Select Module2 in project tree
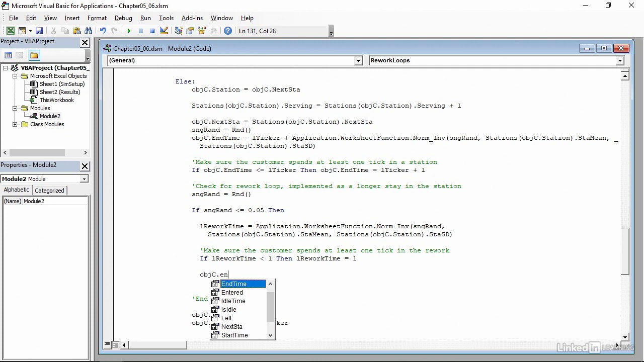This screenshot has width=644, height=362. [50, 116]
